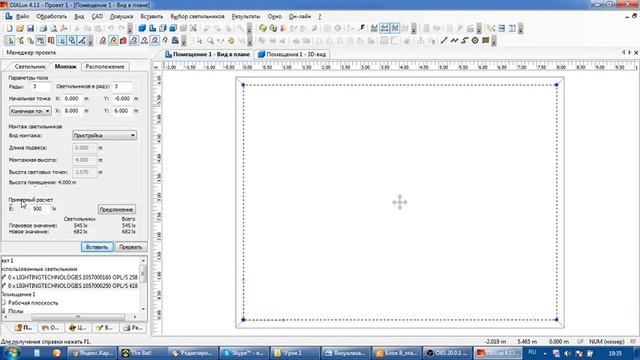Image resolution: width=640 pixels, height=360 pixels.
Task: Click the Ряды input field
Action: (41, 87)
